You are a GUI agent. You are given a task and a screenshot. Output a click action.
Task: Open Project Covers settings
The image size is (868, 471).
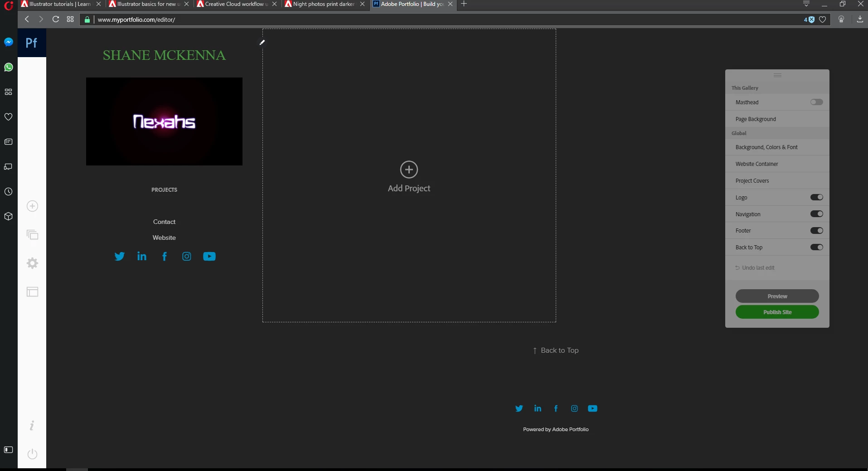pyautogui.click(x=777, y=181)
